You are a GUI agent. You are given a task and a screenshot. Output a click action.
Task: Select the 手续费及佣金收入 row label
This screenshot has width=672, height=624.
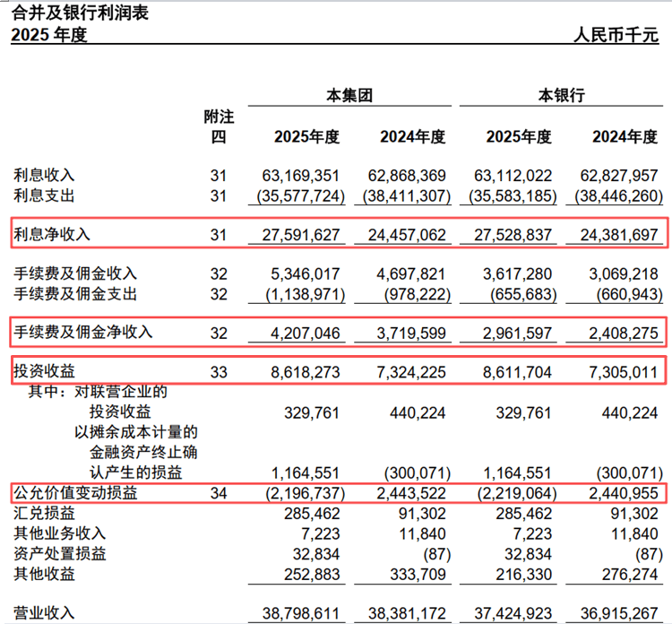tap(75, 273)
